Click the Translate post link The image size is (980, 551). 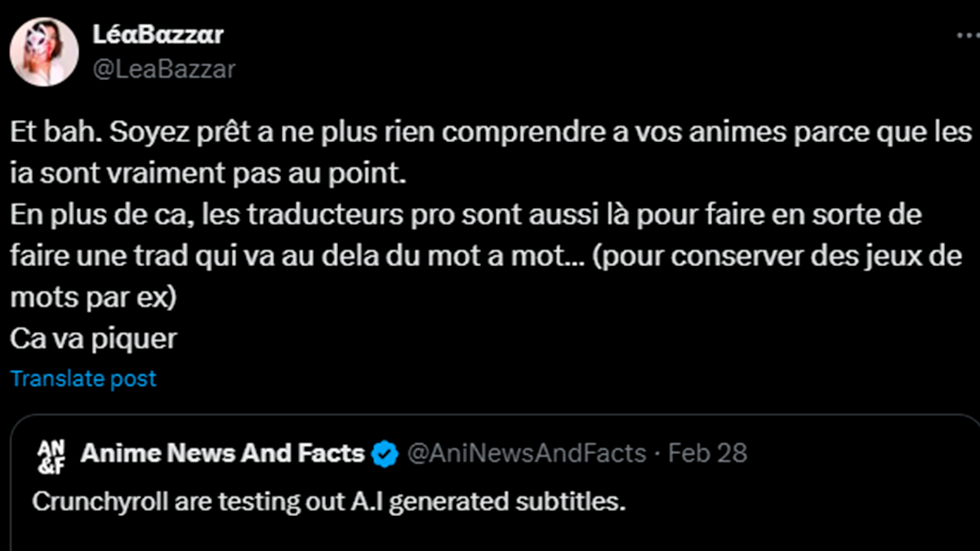[x=83, y=379]
